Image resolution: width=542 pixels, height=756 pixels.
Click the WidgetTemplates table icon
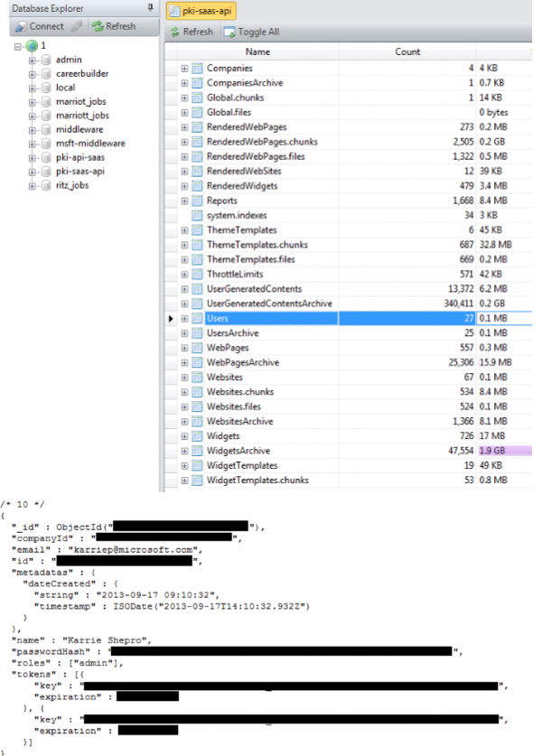point(197,465)
